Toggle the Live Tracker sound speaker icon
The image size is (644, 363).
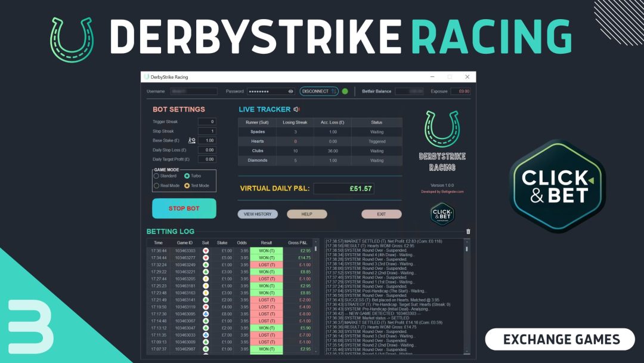point(296,109)
